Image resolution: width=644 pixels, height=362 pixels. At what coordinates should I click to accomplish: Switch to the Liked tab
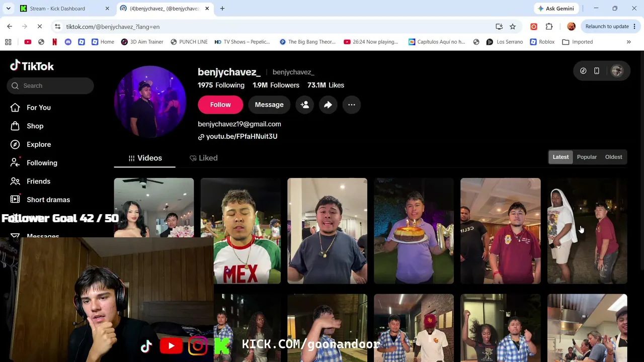[204, 158]
